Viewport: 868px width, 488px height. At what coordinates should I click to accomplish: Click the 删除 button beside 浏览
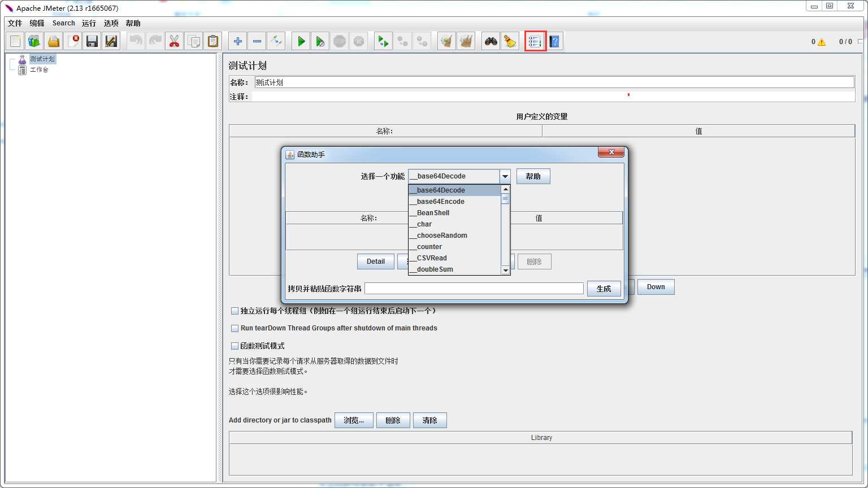(393, 420)
